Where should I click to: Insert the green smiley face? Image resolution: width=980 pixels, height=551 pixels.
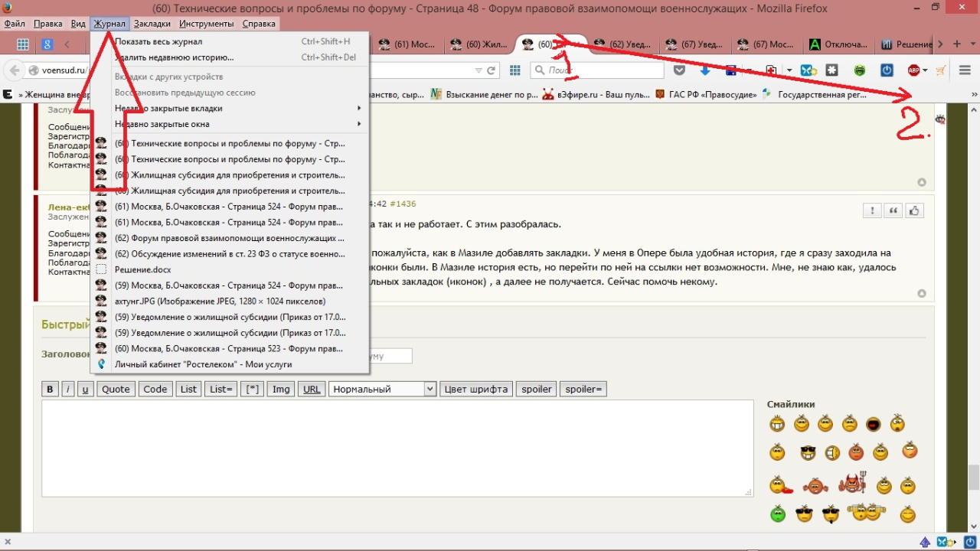tap(778, 514)
